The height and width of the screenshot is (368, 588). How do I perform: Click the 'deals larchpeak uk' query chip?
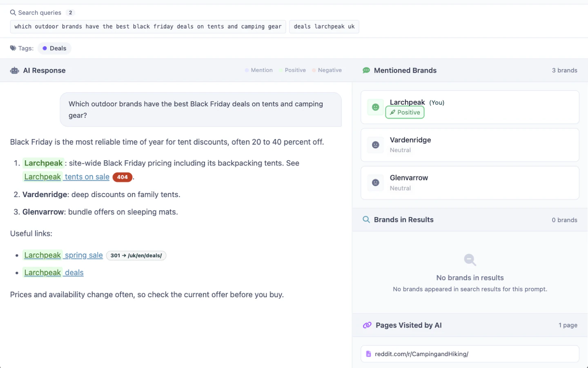tap(324, 27)
